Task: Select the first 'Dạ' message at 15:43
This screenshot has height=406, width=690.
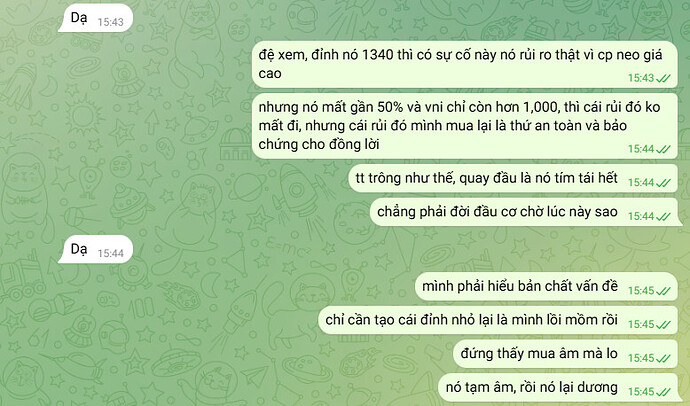Action: (x=95, y=19)
